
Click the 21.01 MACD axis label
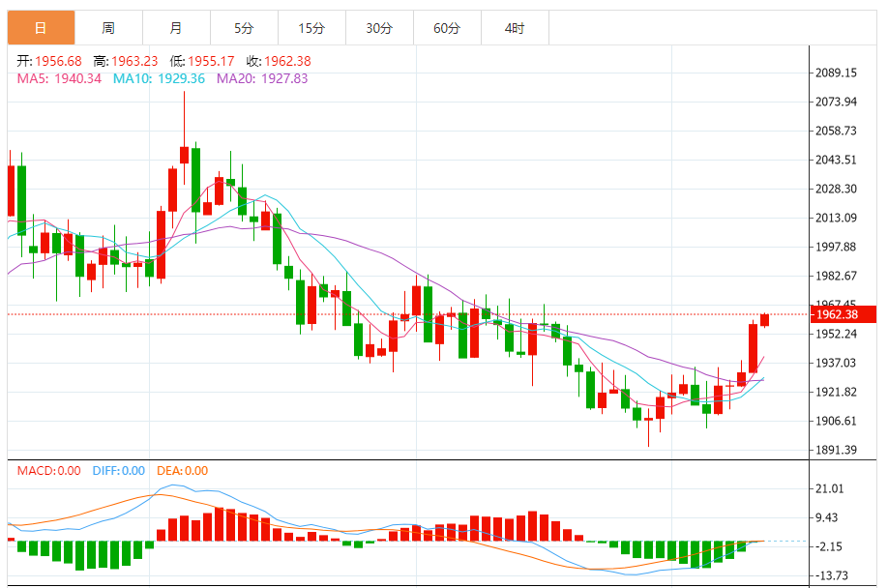tap(829, 488)
